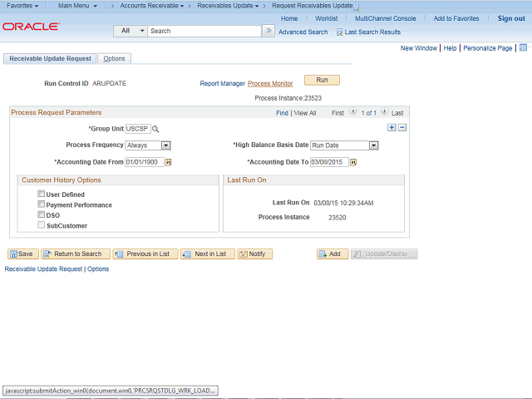This screenshot has width=532, height=399.
Task: Switch to the Options tab
Action: (x=114, y=58)
